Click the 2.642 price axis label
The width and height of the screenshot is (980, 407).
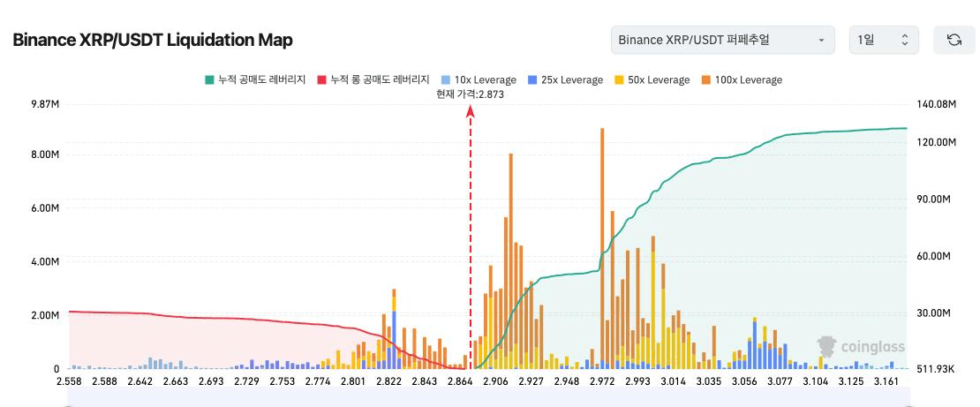tap(140, 381)
